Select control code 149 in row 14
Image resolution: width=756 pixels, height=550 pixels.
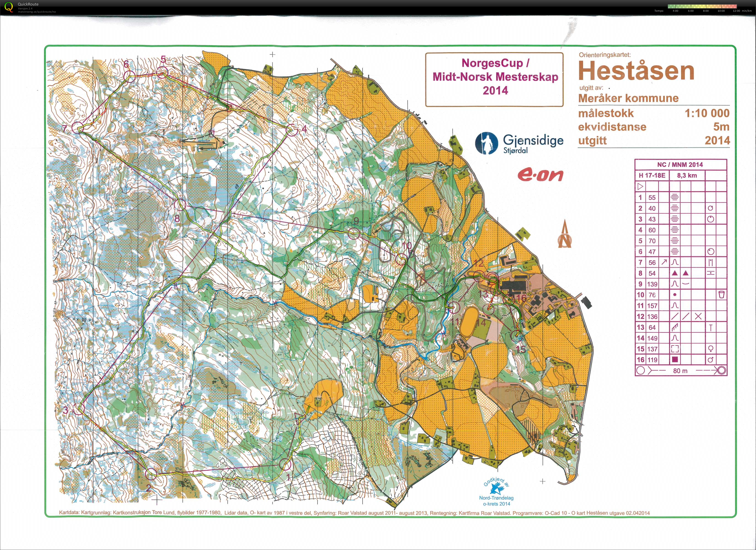click(x=652, y=338)
